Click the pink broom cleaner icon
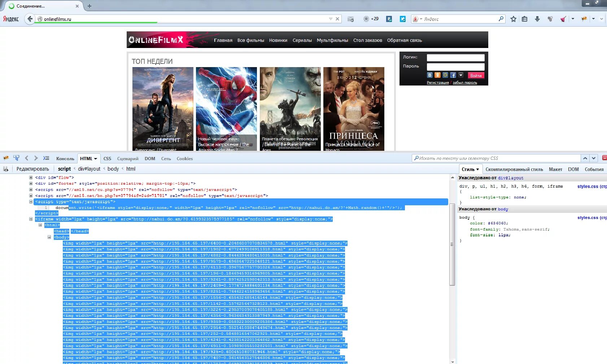Screen dimensions: 607x364 [563, 19]
